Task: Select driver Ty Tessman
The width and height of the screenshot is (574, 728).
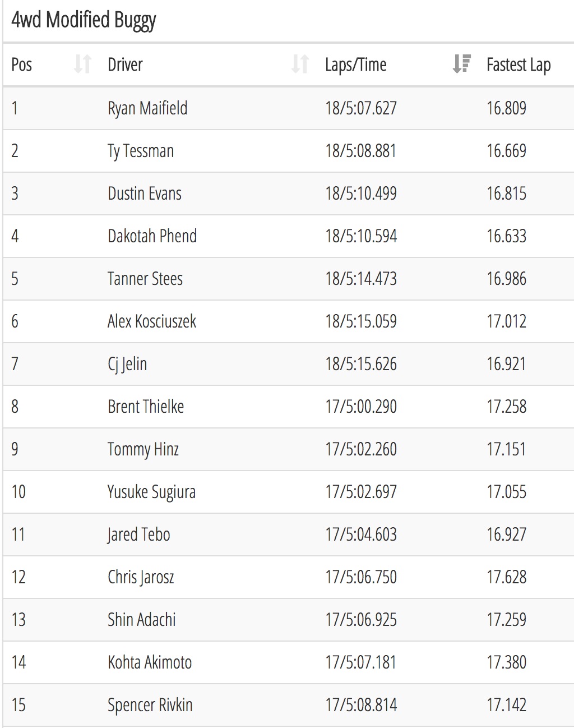Action: click(x=141, y=151)
